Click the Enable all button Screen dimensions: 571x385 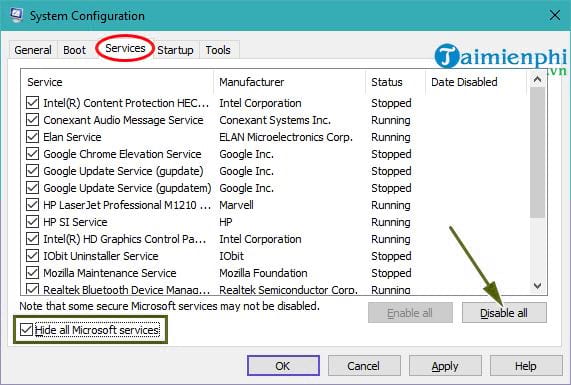[x=410, y=313]
